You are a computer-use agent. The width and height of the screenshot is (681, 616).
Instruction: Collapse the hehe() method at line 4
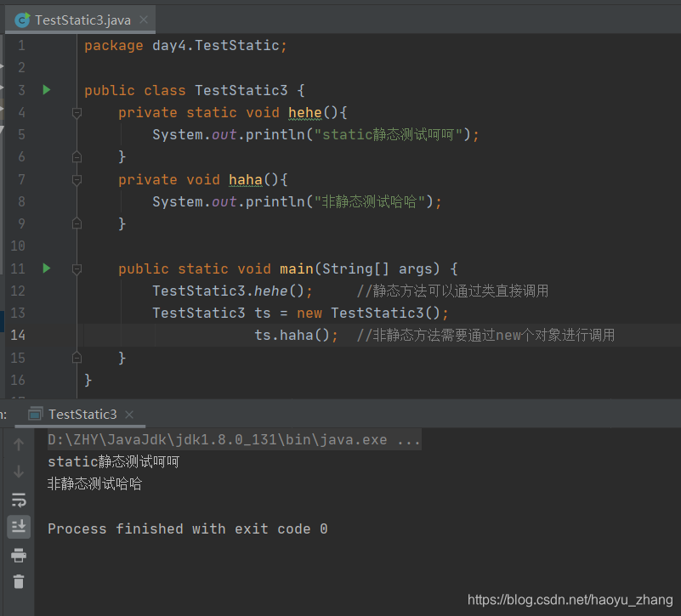(x=77, y=113)
